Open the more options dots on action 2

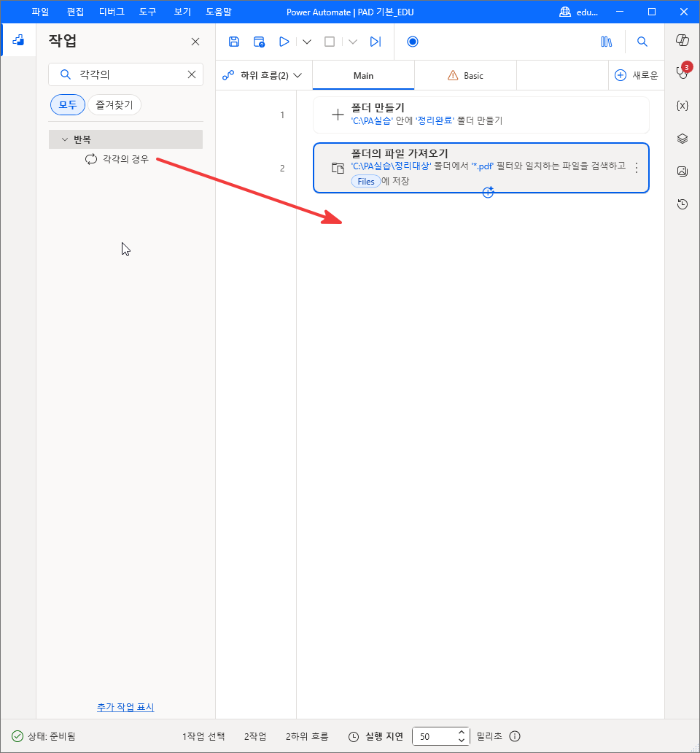click(x=636, y=168)
